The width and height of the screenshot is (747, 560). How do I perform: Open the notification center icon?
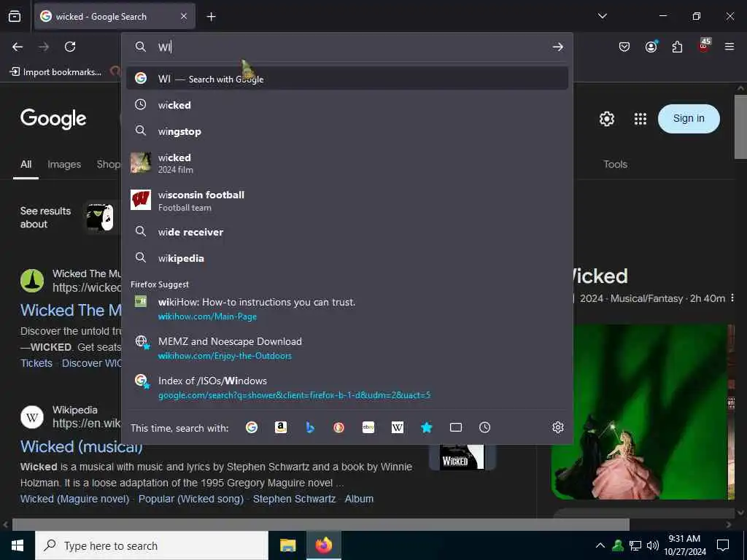coord(723,545)
